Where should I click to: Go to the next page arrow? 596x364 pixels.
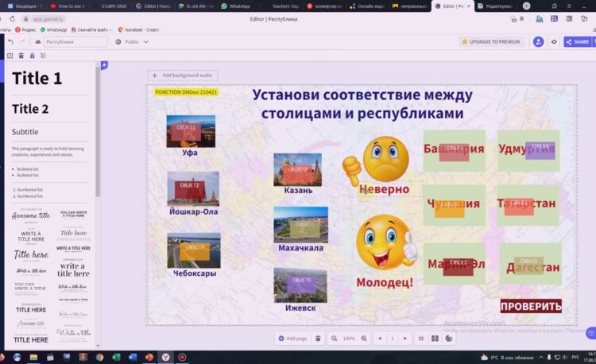coord(405,338)
